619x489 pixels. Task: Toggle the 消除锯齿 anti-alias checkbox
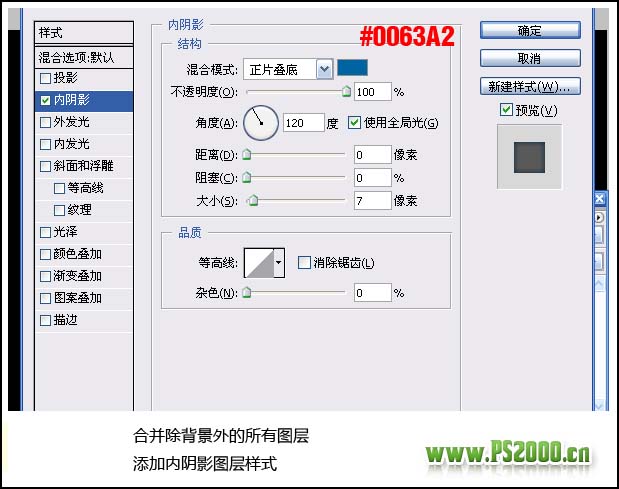[x=304, y=262]
